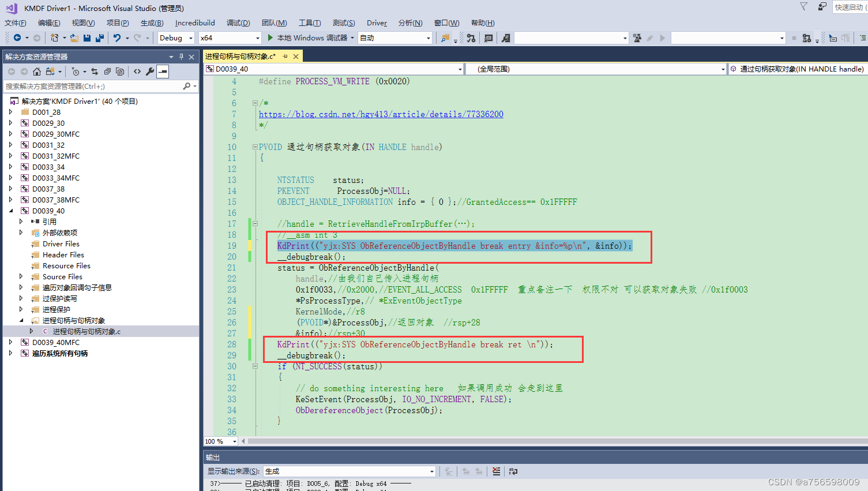Image resolution: width=868 pixels, height=491 pixels.
Task: Click the new project toolbar icon
Action: (54, 38)
